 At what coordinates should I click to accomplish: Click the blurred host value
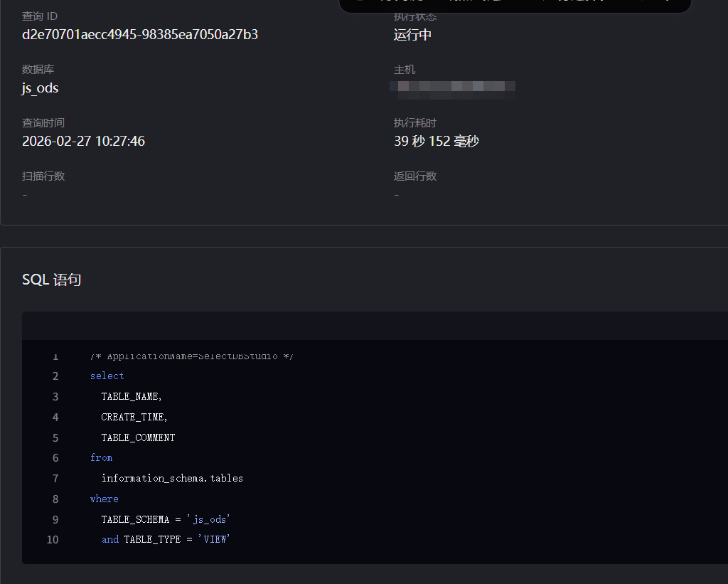pos(453,87)
